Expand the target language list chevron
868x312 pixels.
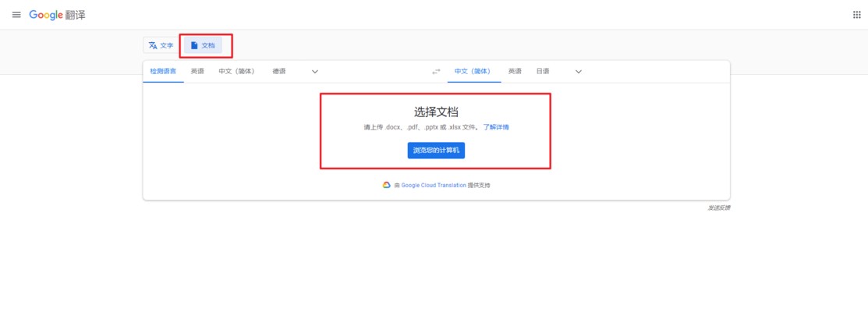pos(579,72)
